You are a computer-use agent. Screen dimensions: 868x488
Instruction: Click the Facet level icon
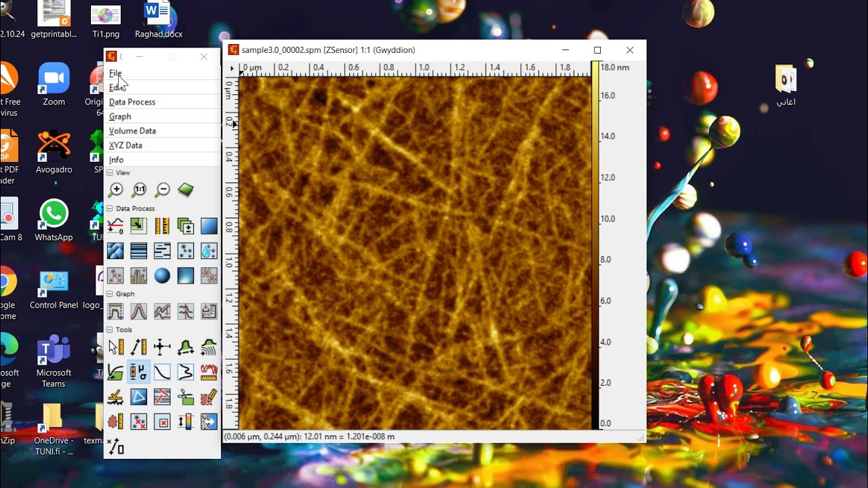[x=116, y=251]
